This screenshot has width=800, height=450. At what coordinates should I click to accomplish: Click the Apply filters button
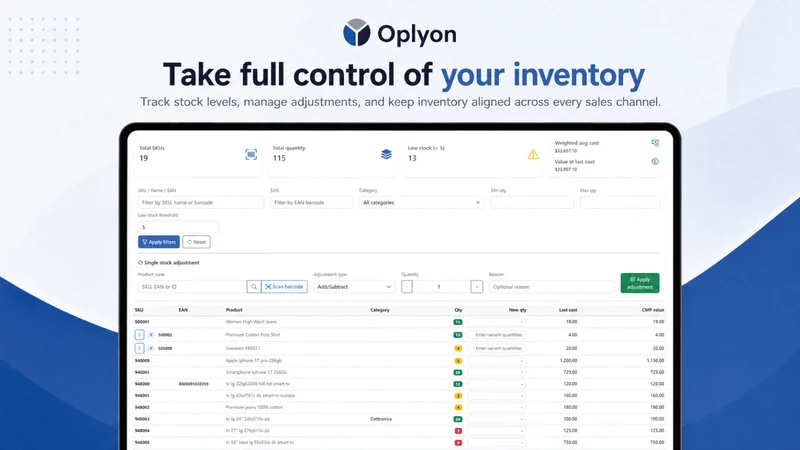159,242
